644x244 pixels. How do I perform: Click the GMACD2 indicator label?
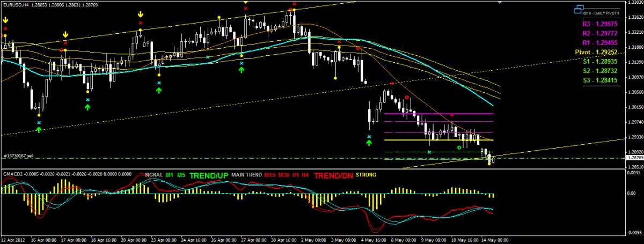point(13,175)
